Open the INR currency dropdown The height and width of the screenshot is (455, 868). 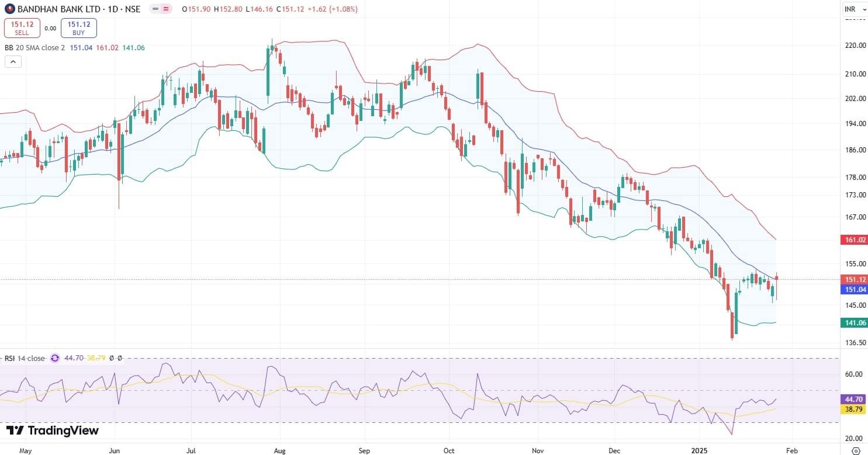[x=853, y=9]
